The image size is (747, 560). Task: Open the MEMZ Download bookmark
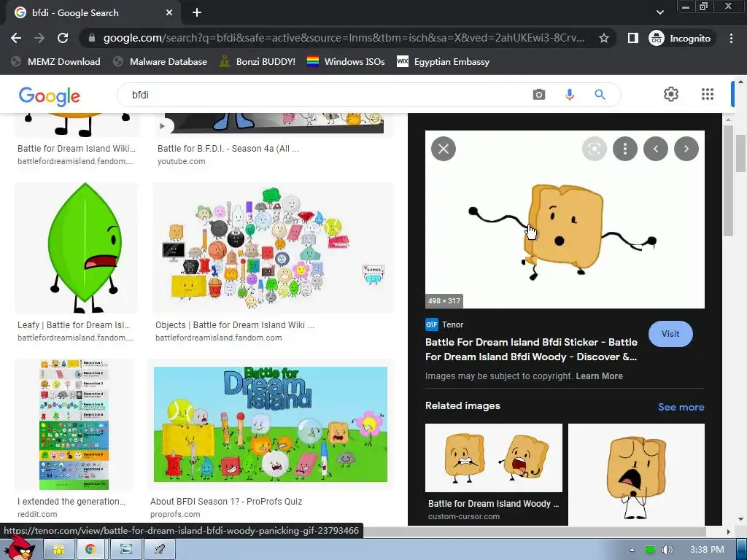pos(55,61)
